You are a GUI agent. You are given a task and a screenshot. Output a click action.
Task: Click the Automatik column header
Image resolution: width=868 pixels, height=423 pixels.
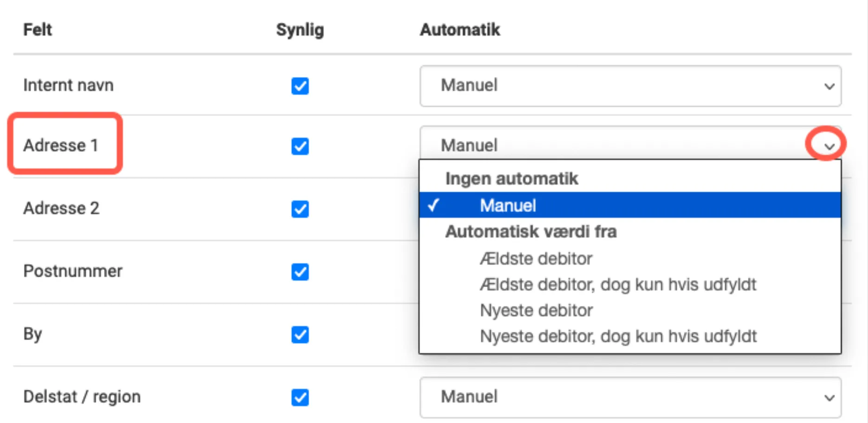(x=460, y=30)
